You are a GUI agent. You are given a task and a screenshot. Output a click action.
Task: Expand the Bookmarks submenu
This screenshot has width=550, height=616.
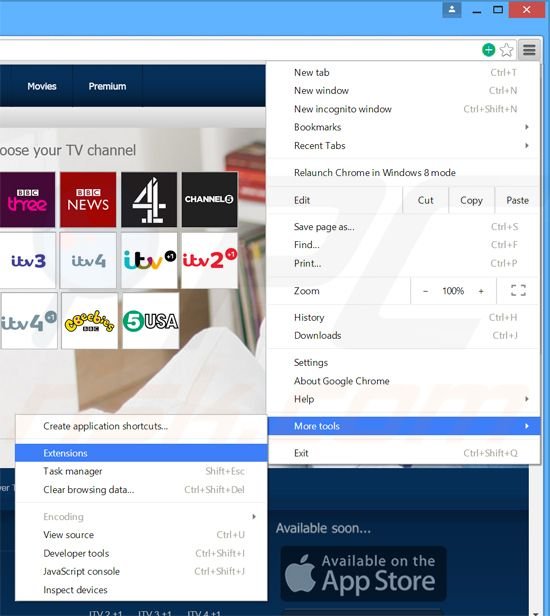(x=405, y=127)
